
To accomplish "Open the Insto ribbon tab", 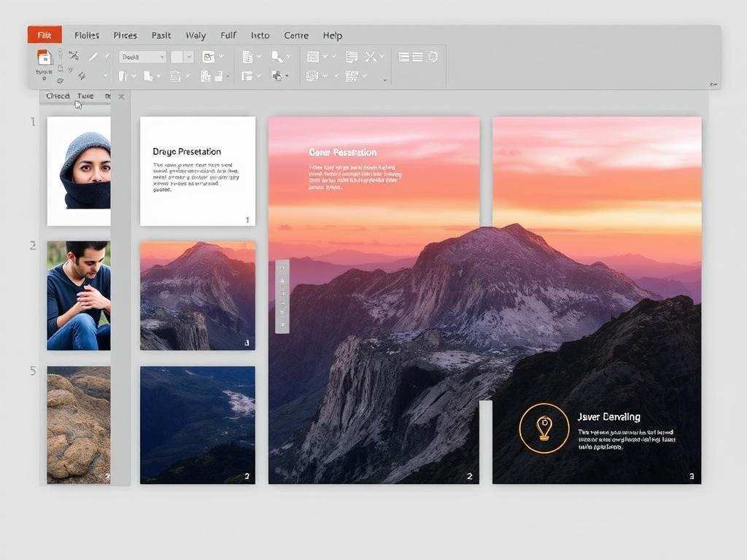I will (x=260, y=35).
